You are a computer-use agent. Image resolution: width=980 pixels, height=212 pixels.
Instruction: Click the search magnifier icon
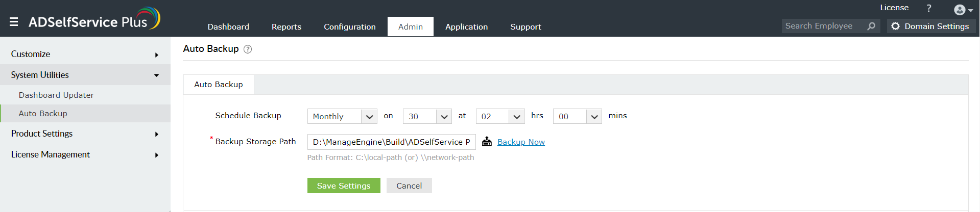(871, 26)
